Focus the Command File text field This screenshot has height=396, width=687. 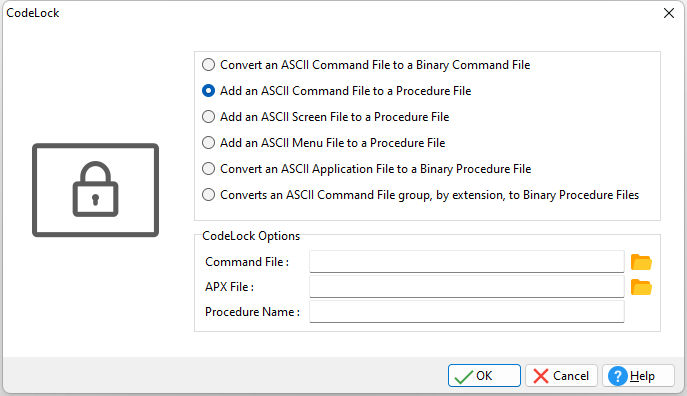[467, 262]
